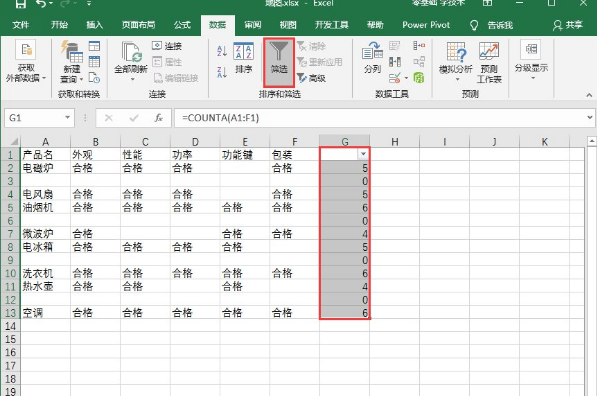Click the Show Queries icon
Screen dimensions: 597x396
coord(94,46)
